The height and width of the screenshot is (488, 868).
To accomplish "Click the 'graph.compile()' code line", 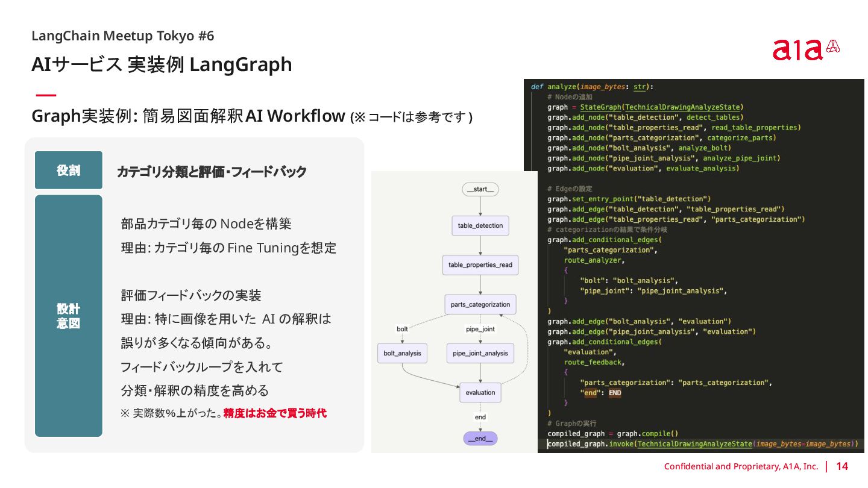I will coord(613,433).
